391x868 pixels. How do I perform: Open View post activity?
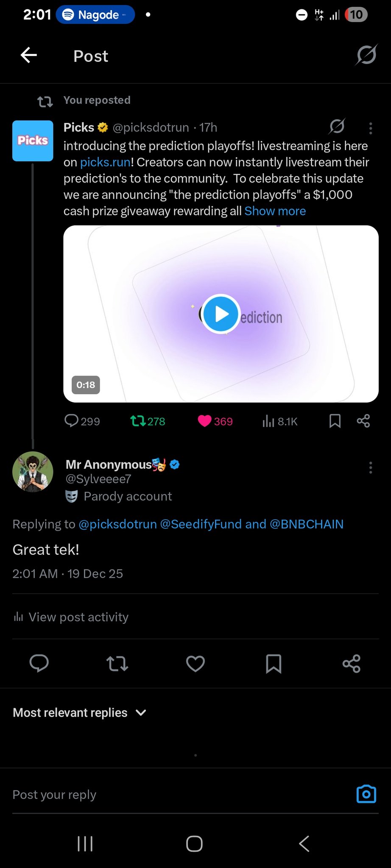(x=71, y=617)
